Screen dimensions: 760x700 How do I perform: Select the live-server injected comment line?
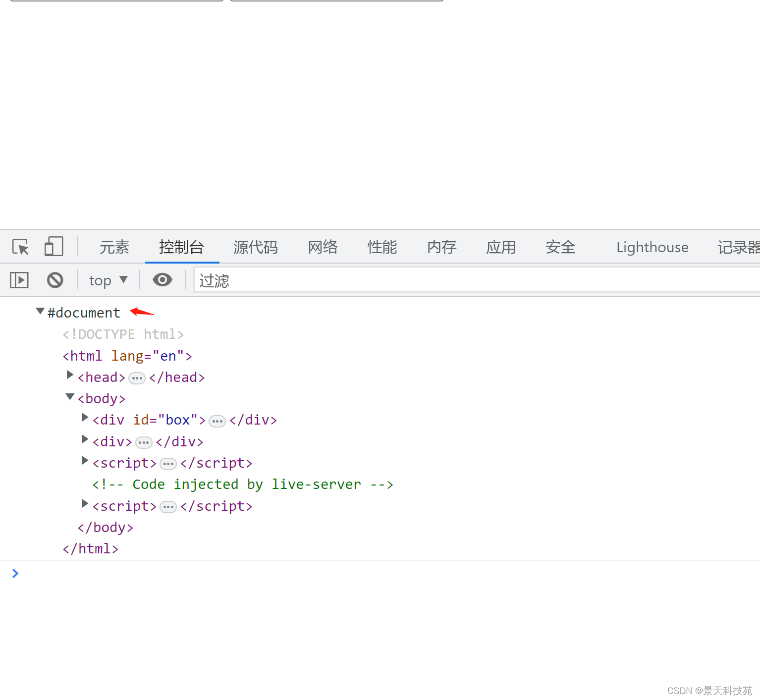pyautogui.click(x=243, y=485)
